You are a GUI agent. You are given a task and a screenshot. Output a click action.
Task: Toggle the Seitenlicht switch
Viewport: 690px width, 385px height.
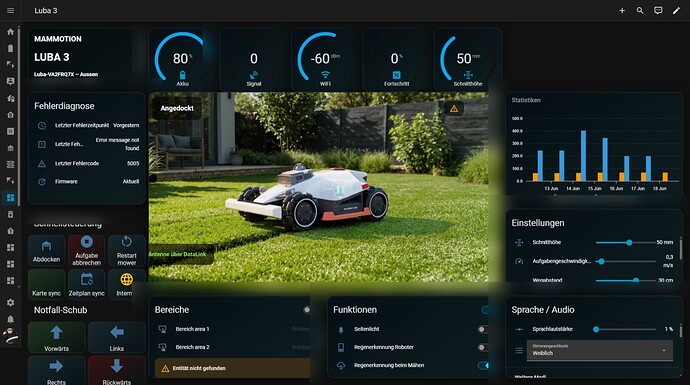click(x=482, y=329)
